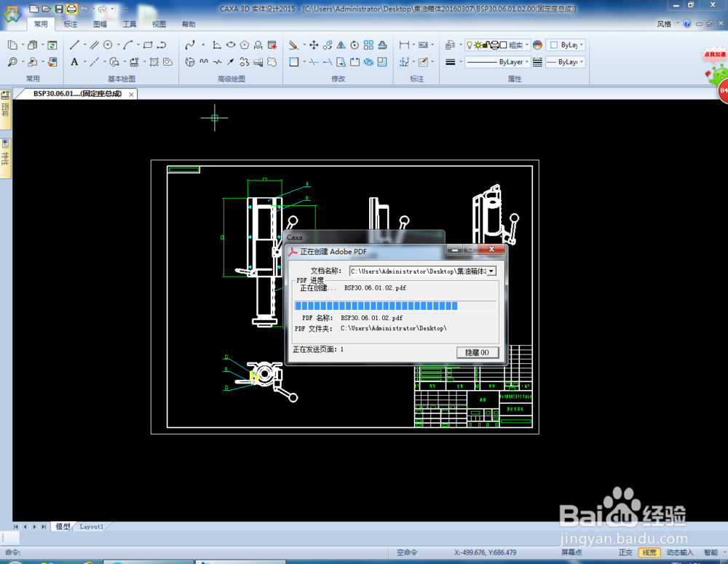Click the 隐藏 button in PDF dialog
Image resolution: width=728 pixels, height=564 pixels.
tap(478, 353)
